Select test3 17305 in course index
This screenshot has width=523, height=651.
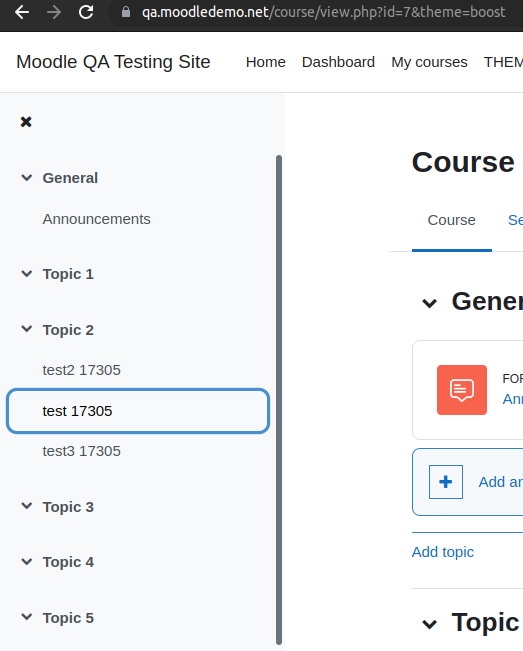click(81, 451)
